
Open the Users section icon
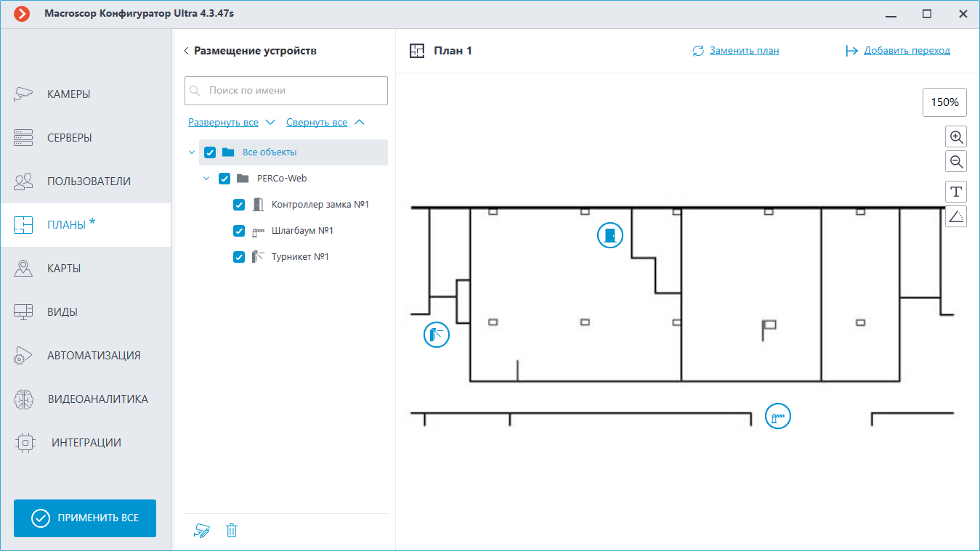(x=23, y=181)
